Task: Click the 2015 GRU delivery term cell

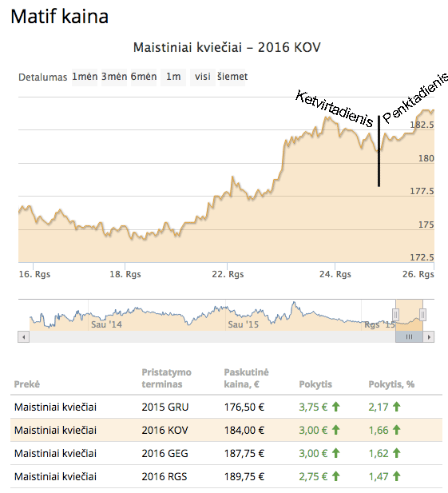Action: 165,408
